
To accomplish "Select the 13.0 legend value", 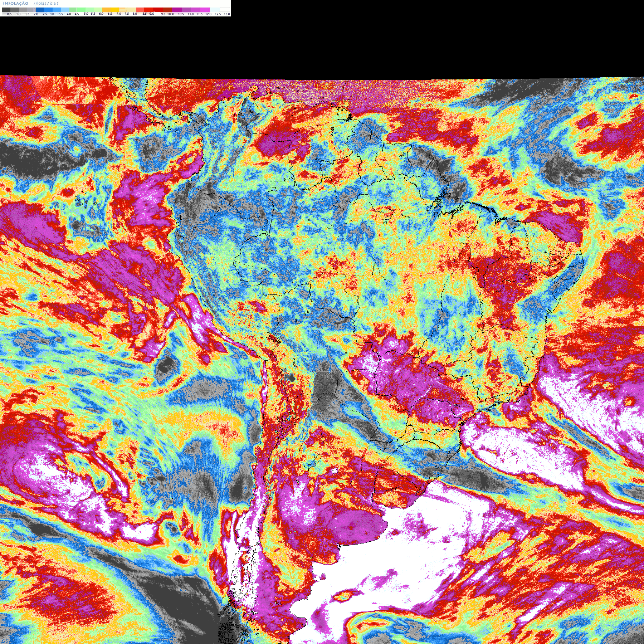I will [227, 14].
